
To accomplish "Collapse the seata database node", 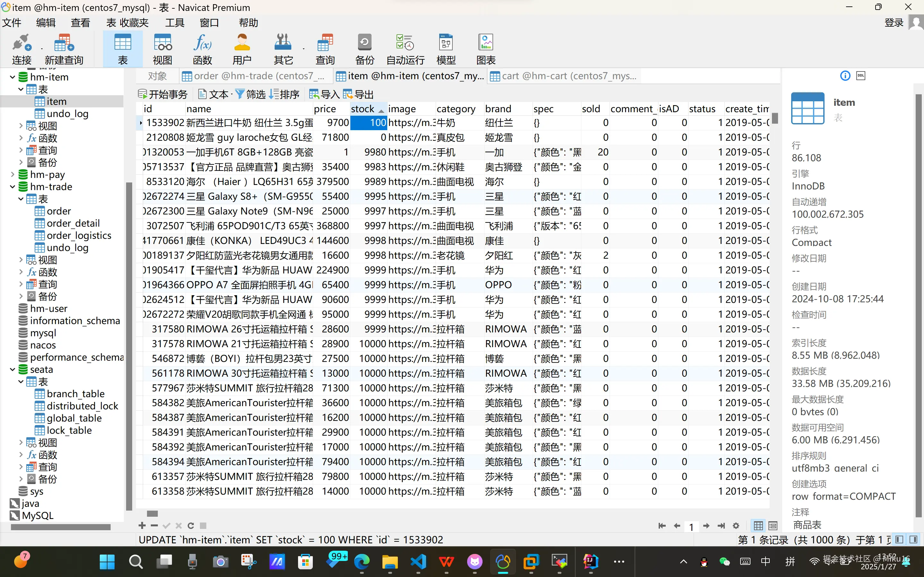I will click(13, 369).
